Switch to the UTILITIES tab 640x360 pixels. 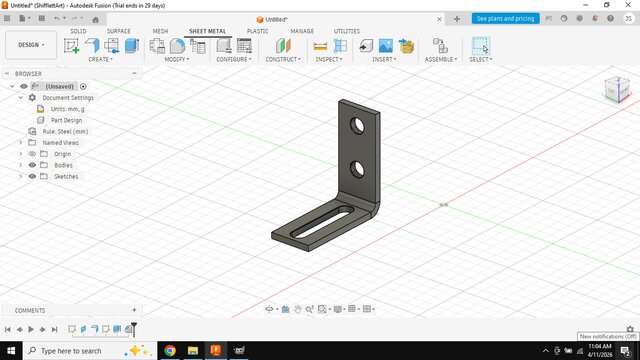347,31
